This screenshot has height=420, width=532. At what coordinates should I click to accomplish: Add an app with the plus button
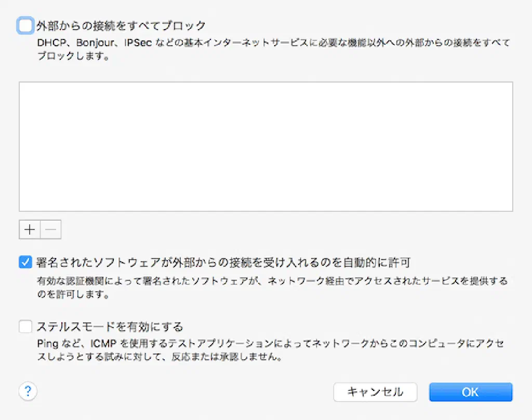[x=30, y=230]
